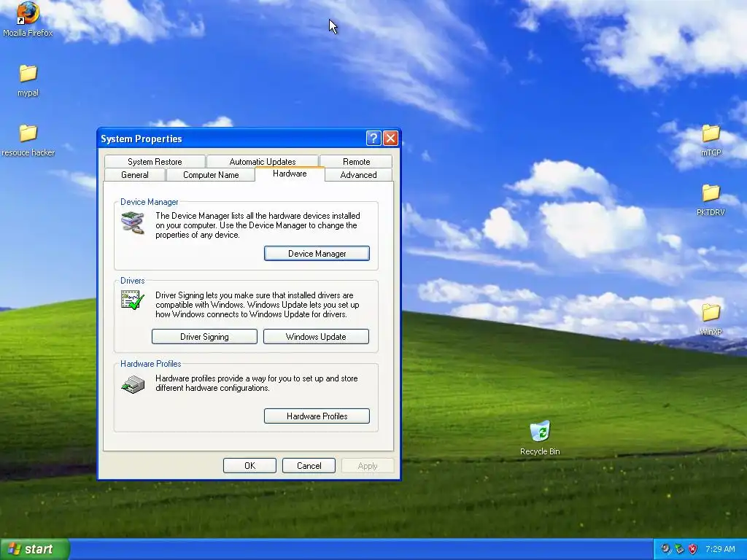
Task: Click the Device Manager group label
Action: [x=149, y=202]
